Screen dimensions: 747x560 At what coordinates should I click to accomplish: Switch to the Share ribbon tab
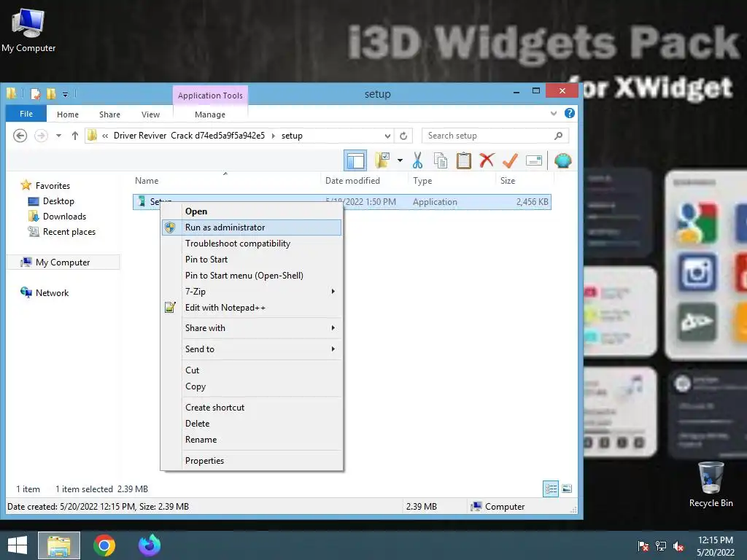click(x=109, y=114)
